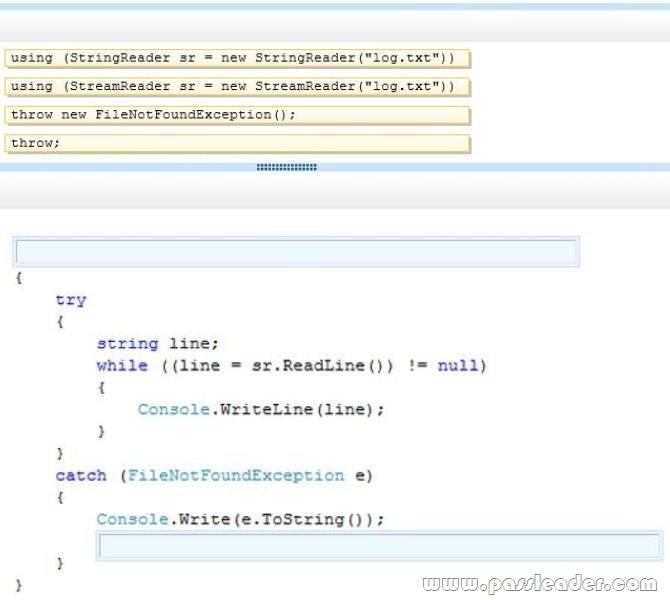
Task: Pick the throw new FileNotFoundException option
Action: pos(237,115)
